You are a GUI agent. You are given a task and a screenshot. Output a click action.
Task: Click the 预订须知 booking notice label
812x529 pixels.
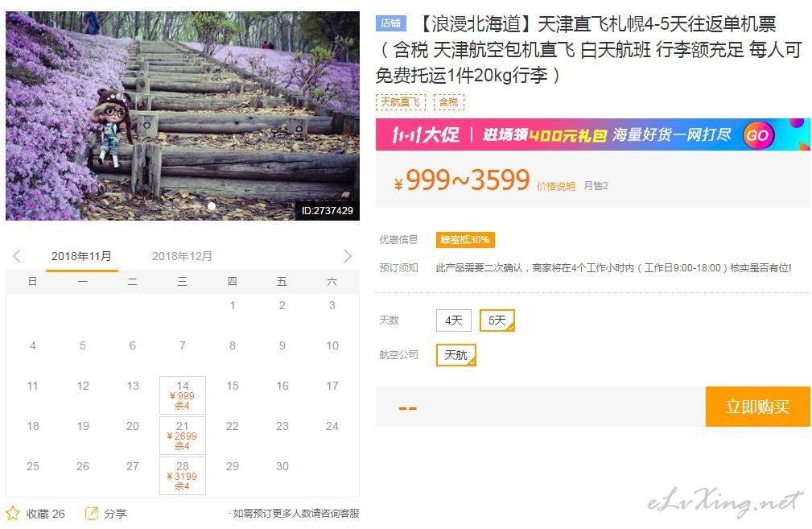tap(398, 268)
